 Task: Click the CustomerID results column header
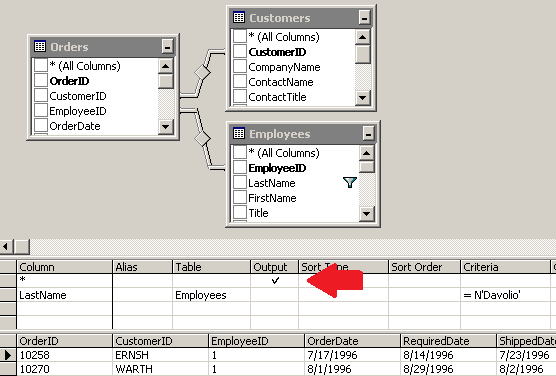pos(160,341)
